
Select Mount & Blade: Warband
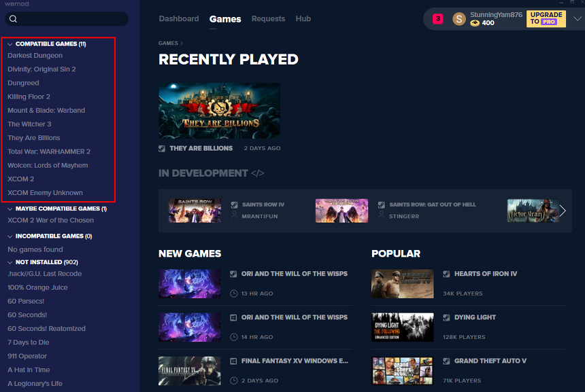click(46, 111)
